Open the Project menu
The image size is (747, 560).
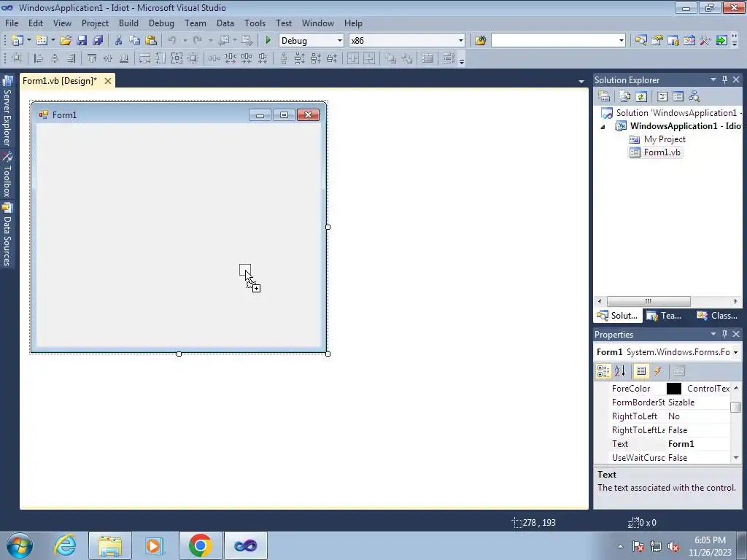point(95,23)
